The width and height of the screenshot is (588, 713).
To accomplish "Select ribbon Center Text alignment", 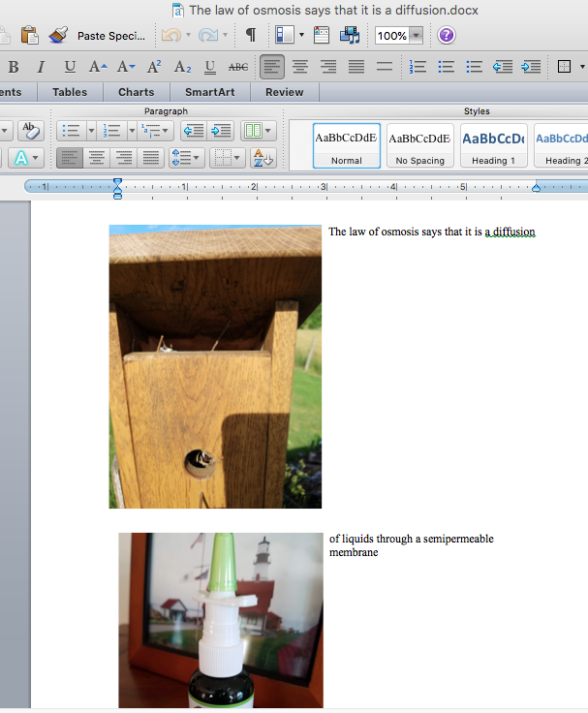I will [97, 158].
